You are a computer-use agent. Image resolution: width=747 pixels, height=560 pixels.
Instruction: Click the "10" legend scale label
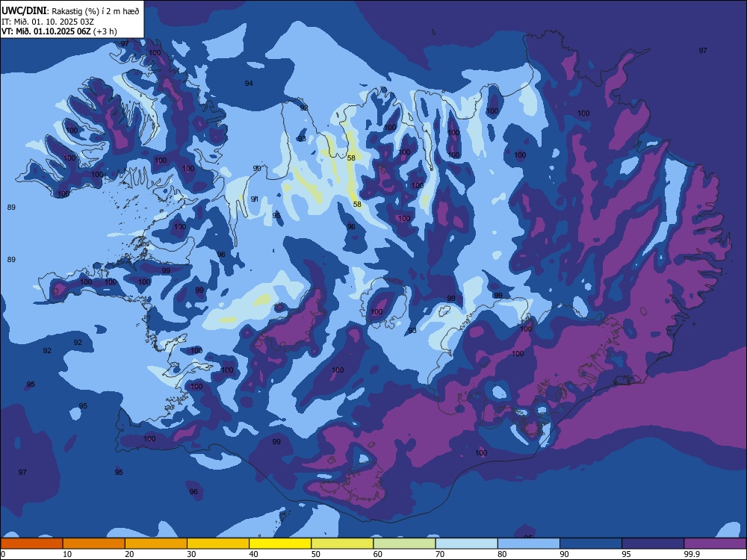[67, 554]
